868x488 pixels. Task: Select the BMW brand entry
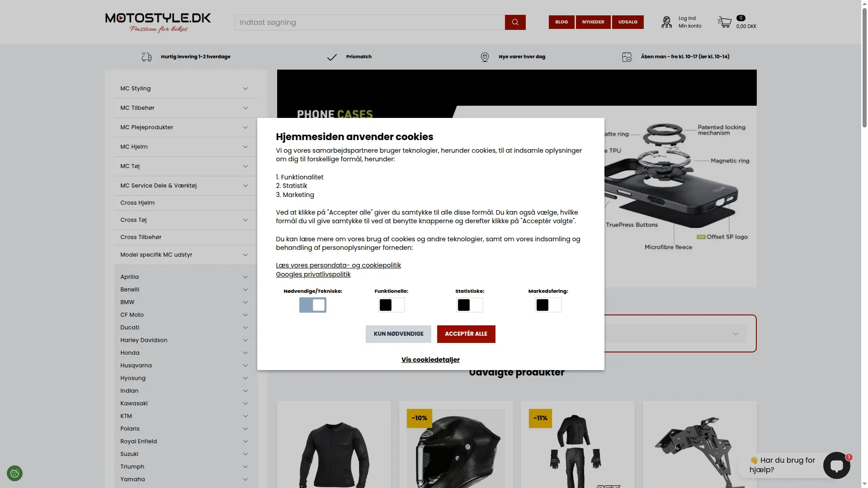click(127, 302)
